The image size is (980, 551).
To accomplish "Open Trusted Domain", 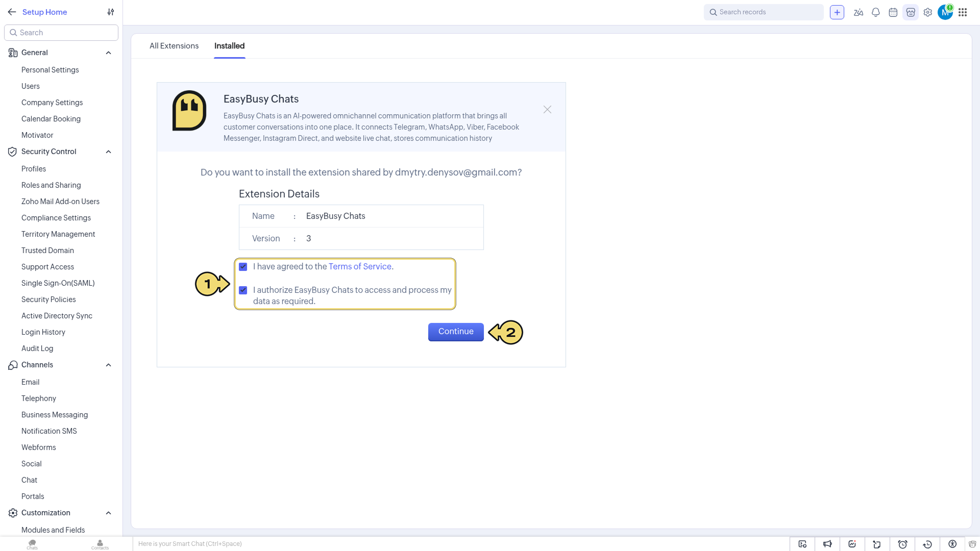I will pos(47,251).
